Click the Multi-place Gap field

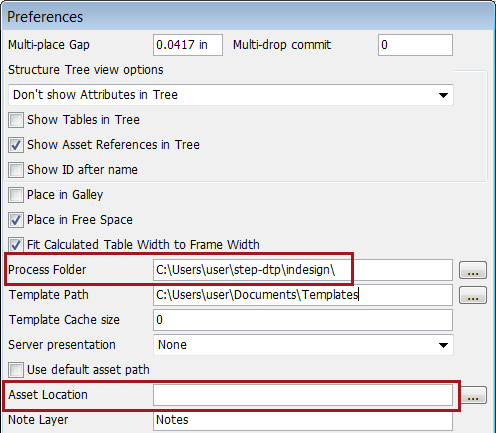pyautogui.click(x=188, y=45)
